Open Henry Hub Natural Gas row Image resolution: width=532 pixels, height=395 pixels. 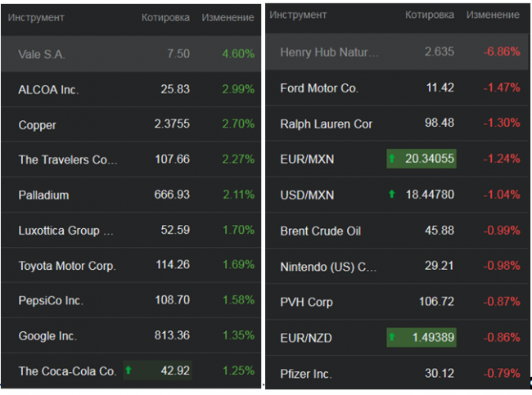coord(329,52)
